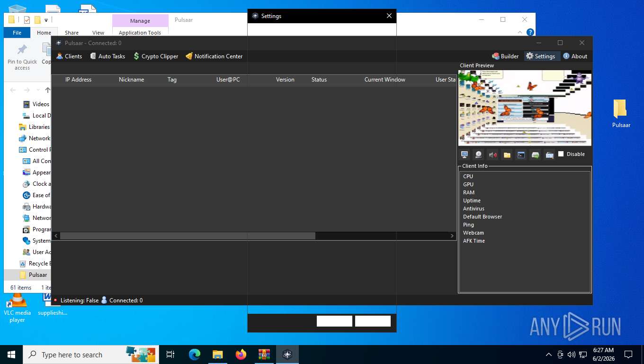Click the clients list right scroll arrow
This screenshot has height=364, width=644.
tap(452, 236)
